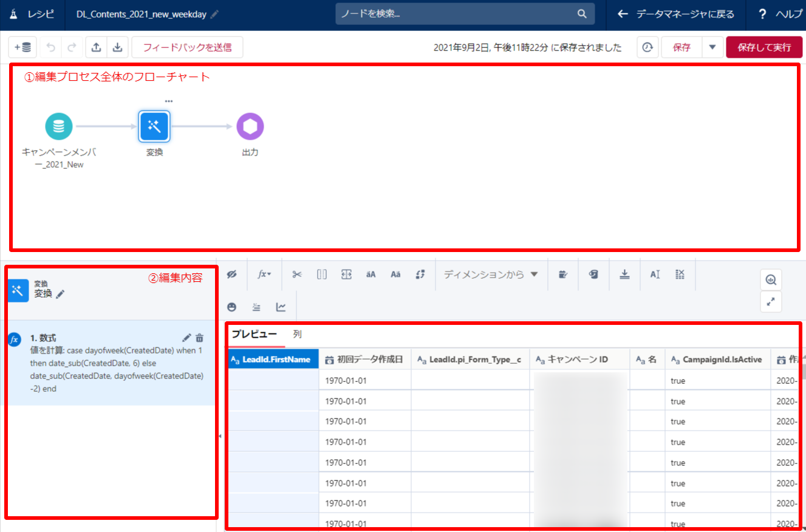The height and width of the screenshot is (532, 806).
Task: Toggle column visibility with eye-slash icon
Action: point(231,275)
